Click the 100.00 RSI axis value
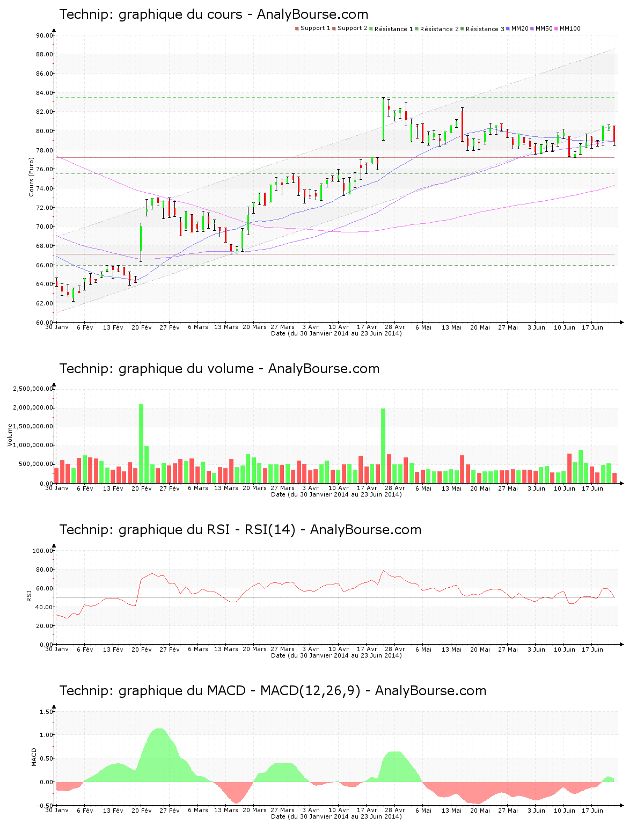 click(x=43, y=551)
